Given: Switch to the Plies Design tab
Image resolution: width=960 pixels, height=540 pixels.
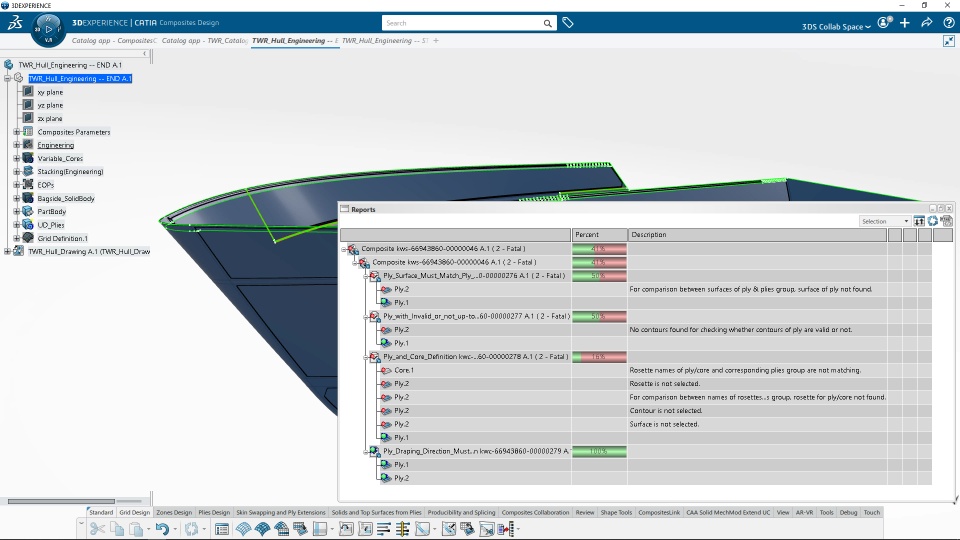Looking at the screenshot, I should pyautogui.click(x=214, y=512).
